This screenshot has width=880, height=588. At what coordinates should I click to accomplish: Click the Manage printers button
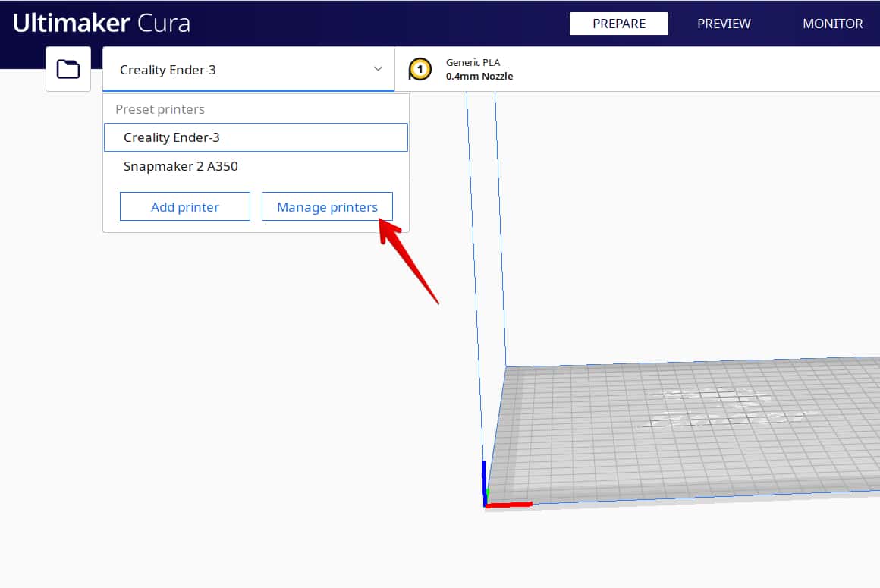[x=327, y=206]
